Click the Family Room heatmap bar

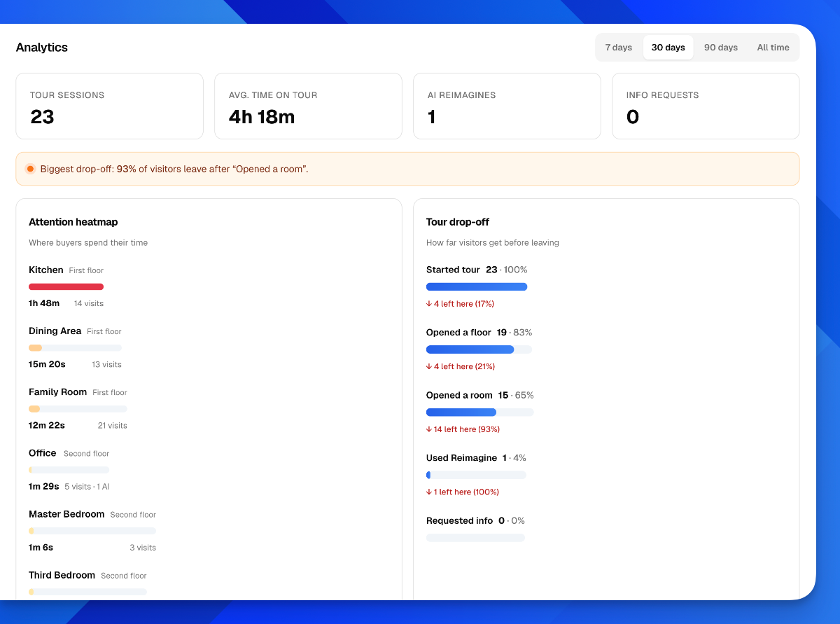78,408
